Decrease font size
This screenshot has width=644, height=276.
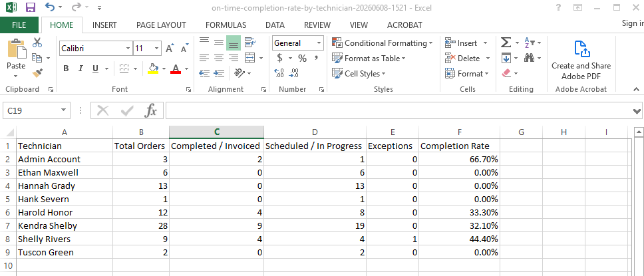pos(184,49)
